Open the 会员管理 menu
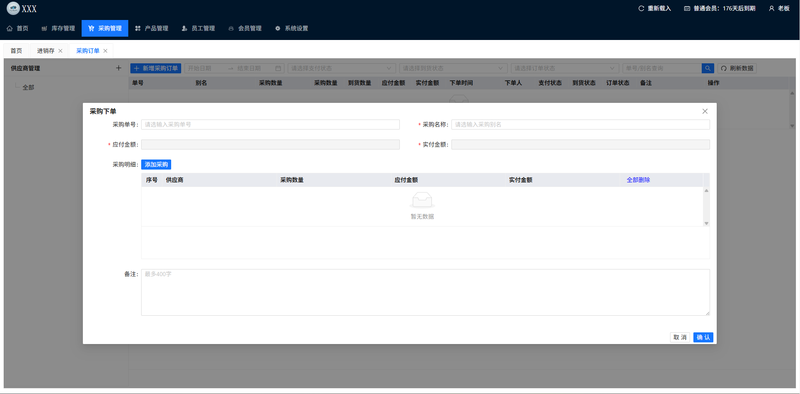The width and height of the screenshot is (800, 394). click(245, 29)
